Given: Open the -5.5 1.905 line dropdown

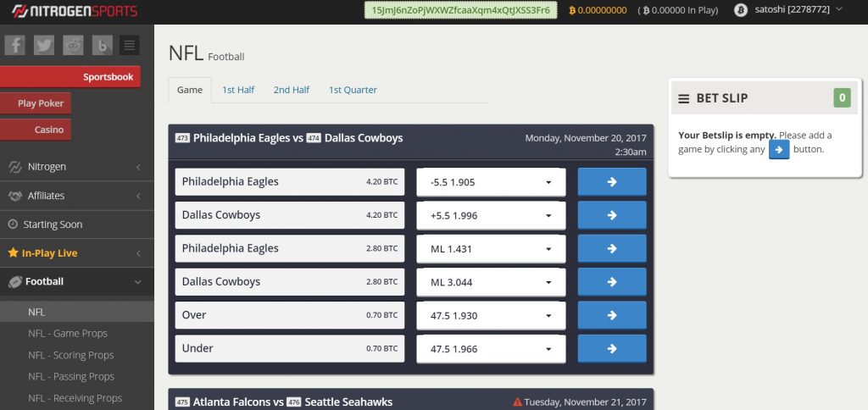Looking at the screenshot, I should coord(491,182).
